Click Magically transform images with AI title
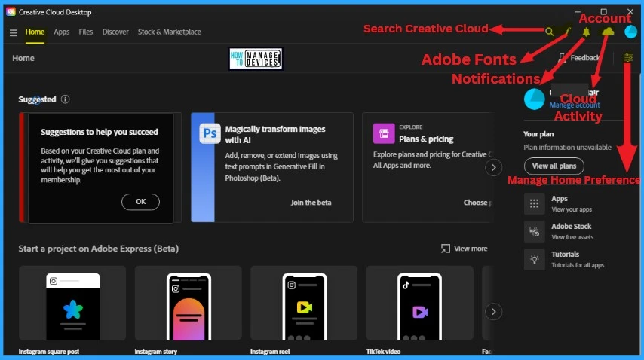644x360 pixels. point(275,135)
